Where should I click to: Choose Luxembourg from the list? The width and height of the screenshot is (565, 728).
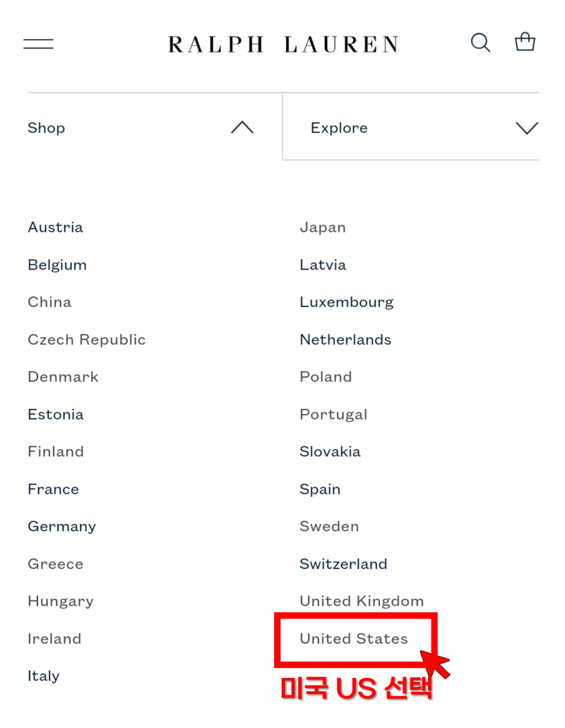346,302
